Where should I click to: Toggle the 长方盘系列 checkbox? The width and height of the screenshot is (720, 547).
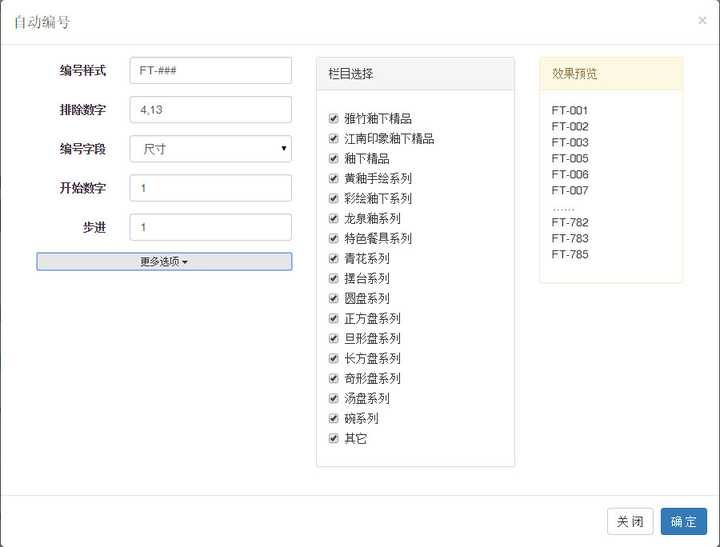[334, 358]
